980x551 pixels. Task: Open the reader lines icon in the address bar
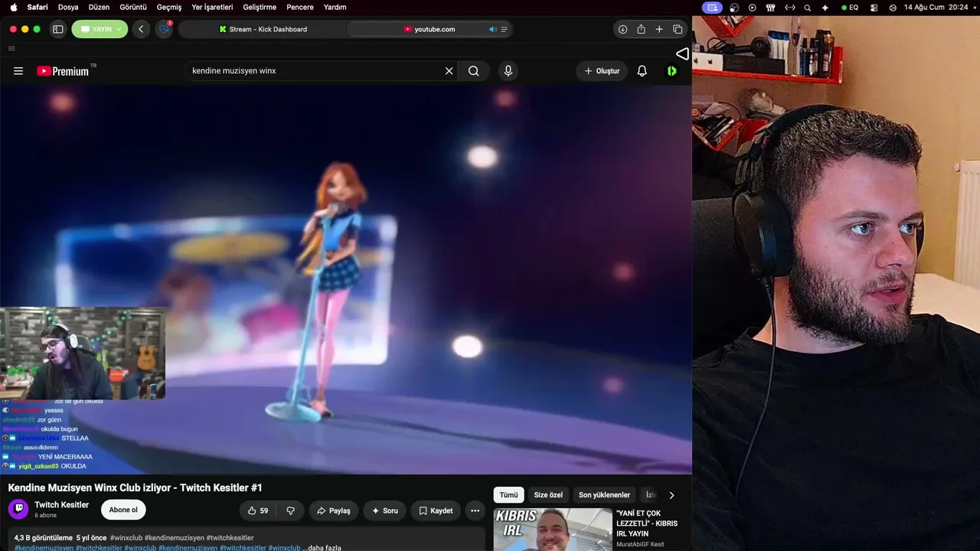(x=504, y=29)
